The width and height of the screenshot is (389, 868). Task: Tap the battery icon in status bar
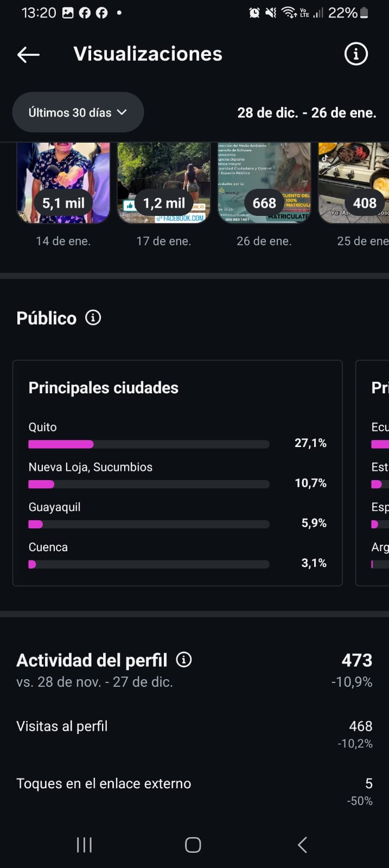364,12
